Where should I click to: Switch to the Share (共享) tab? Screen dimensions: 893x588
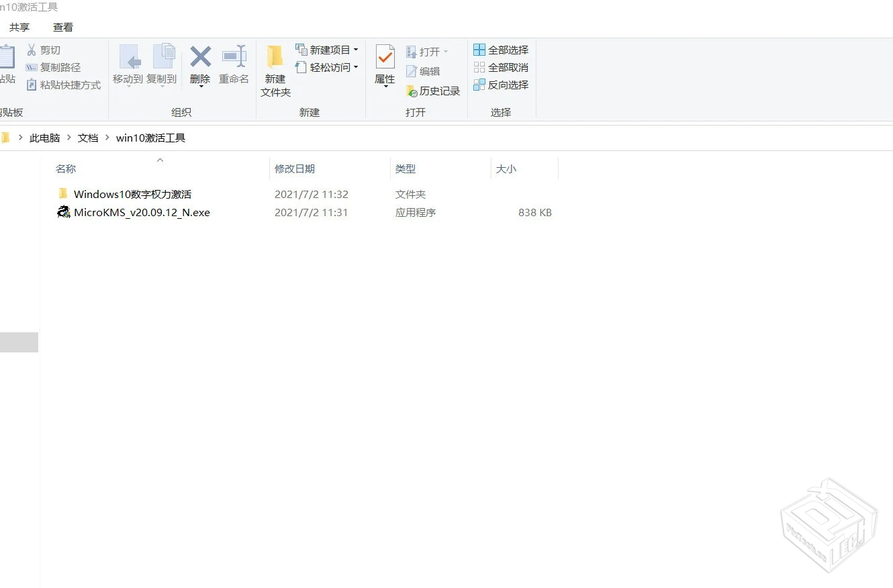click(19, 27)
